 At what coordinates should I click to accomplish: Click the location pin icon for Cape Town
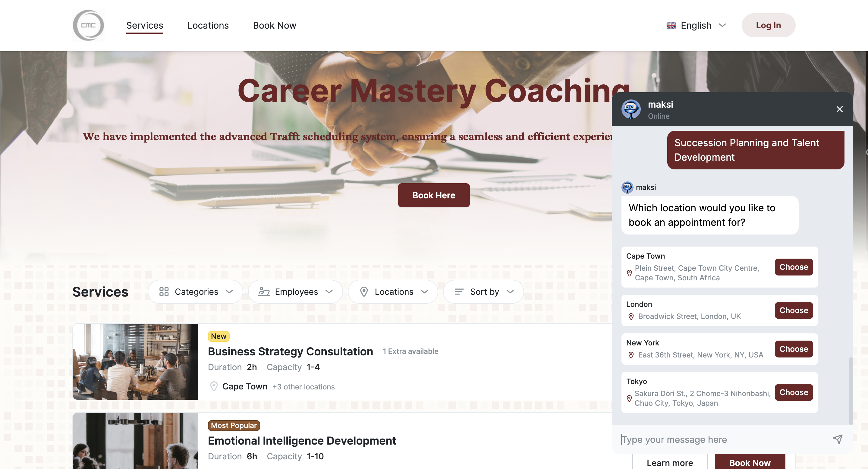tap(630, 272)
